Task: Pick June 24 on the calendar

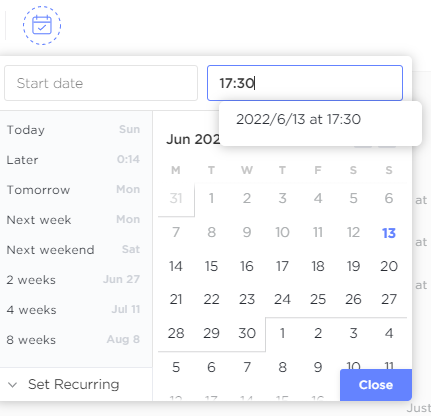Action: (x=282, y=299)
